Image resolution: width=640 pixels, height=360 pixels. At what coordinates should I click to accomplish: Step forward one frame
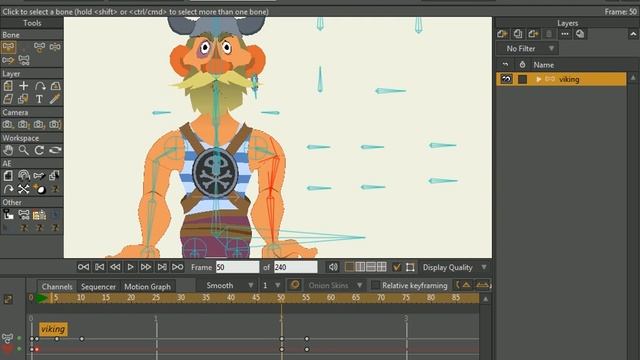coord(162,267)
